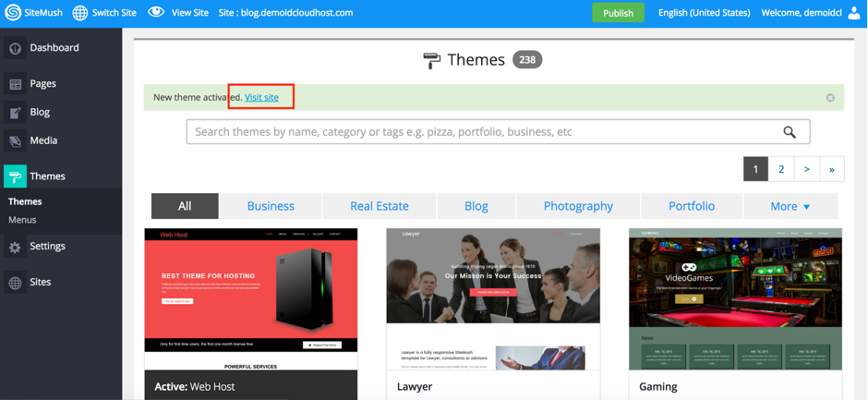Click the Publish button
868x400 pixels.
click(619, 13)
